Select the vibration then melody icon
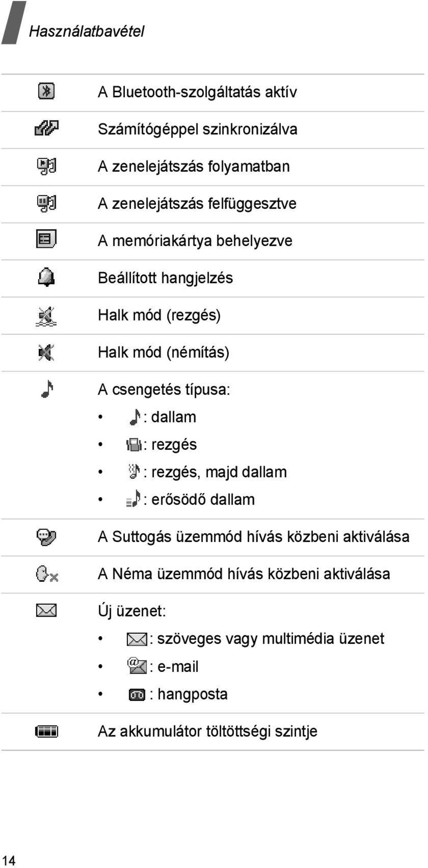Viewport: 428px width, 868px height. pyautogui.click(x=134, y=471)
